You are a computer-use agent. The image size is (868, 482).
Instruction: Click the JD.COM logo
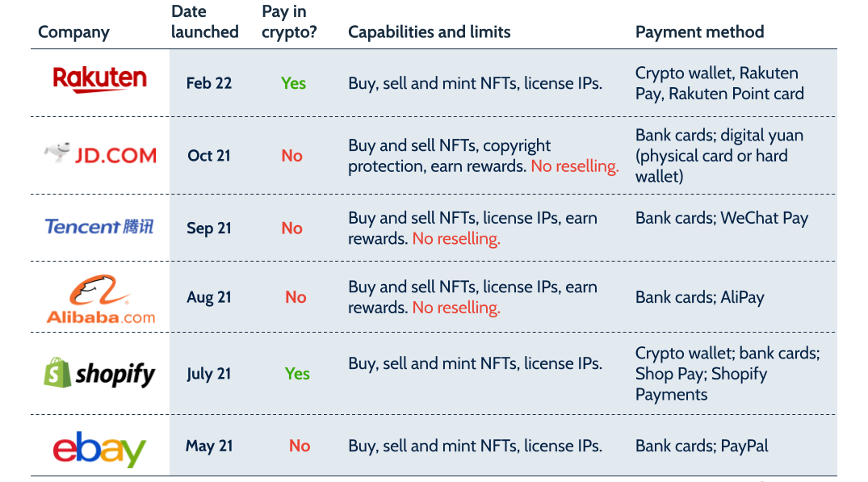101,153
